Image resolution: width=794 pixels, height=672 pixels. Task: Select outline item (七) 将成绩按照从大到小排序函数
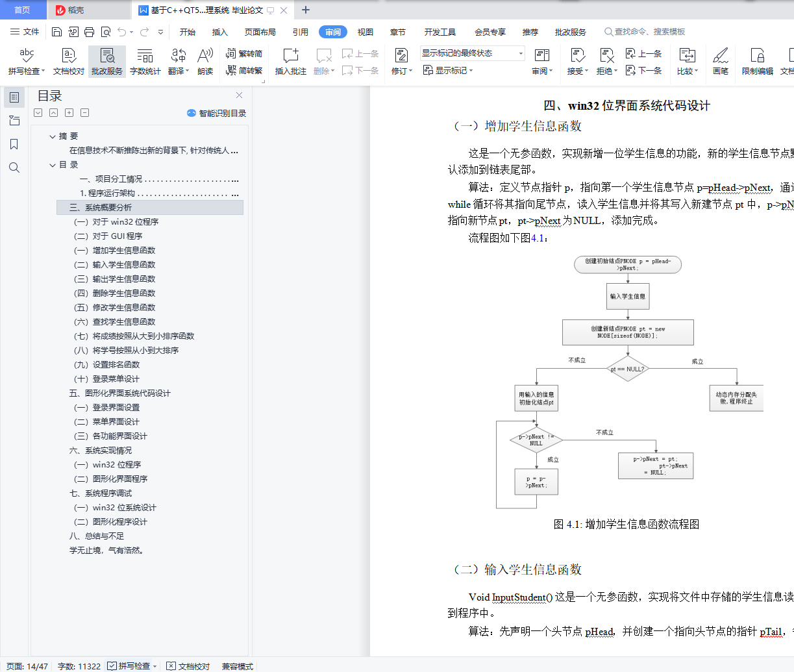tap(134, 336)
